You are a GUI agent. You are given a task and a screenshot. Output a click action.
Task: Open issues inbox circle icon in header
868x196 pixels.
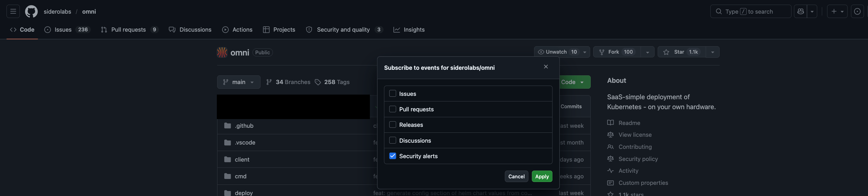[x=857, y=11]
